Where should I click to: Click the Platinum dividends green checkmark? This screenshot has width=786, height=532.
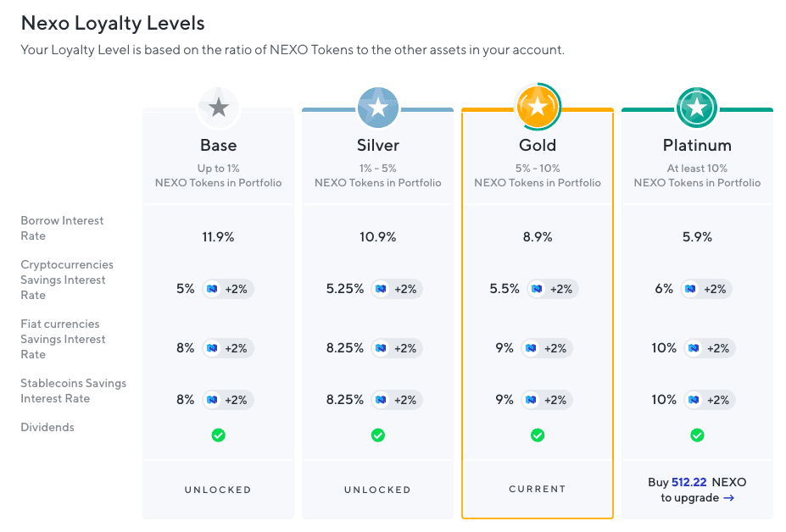[x=697, y=435]
